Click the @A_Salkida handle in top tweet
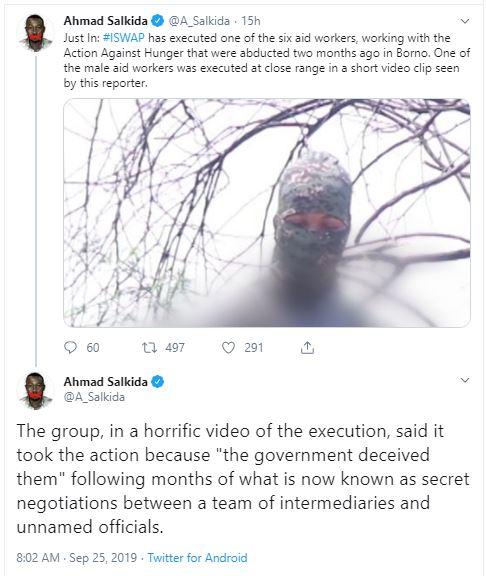 click(199, 21)
